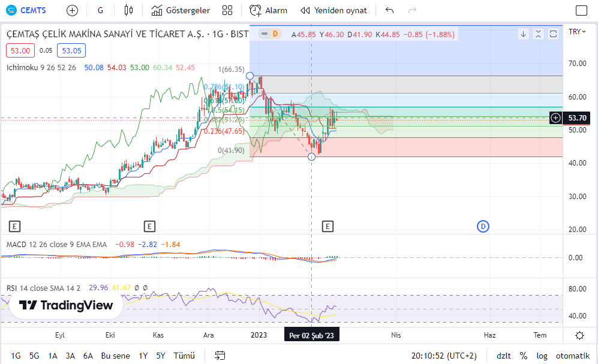Click the Per 02 Şub '23 date label
The image size is (598, 364).
[x=311, y=335]
